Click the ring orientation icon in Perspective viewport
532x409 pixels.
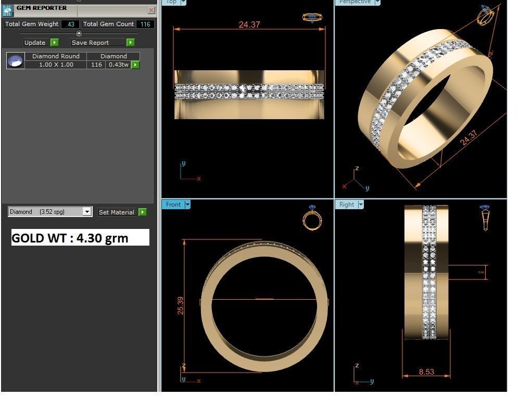coord(486,15)
